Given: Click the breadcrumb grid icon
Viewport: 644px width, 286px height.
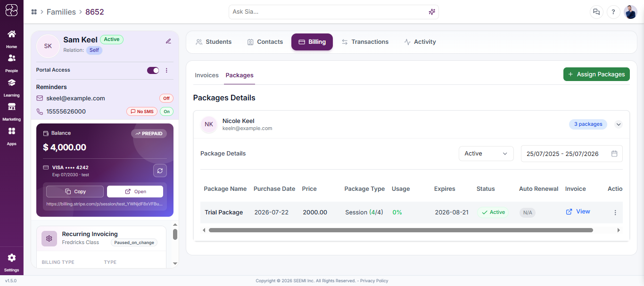Looking at the screenshot, I should [34, 12].
